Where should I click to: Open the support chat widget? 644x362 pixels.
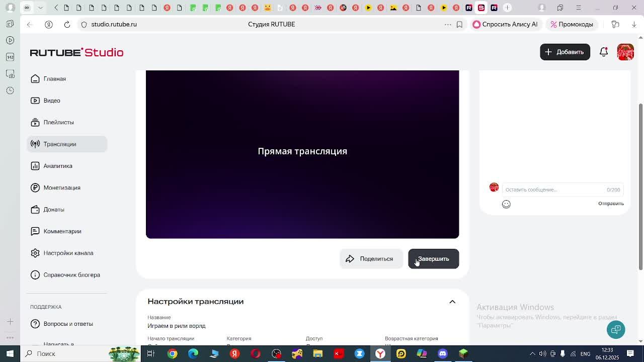(x=616, y=329)
